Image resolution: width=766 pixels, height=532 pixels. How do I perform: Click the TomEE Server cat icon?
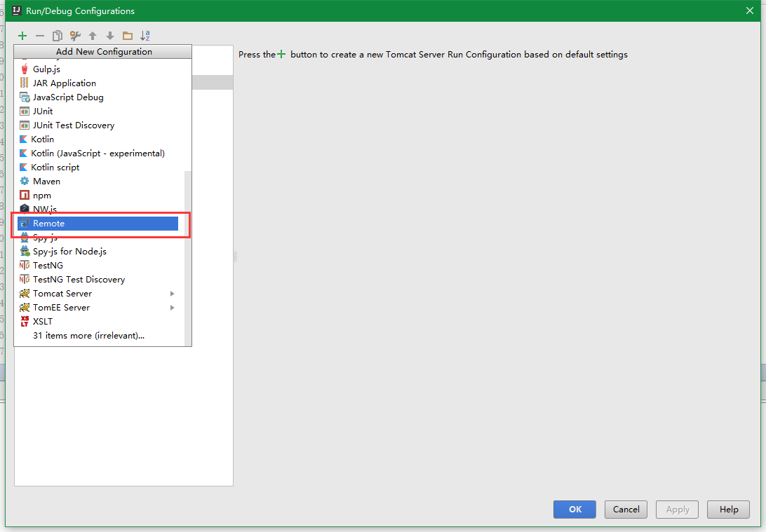25,308
